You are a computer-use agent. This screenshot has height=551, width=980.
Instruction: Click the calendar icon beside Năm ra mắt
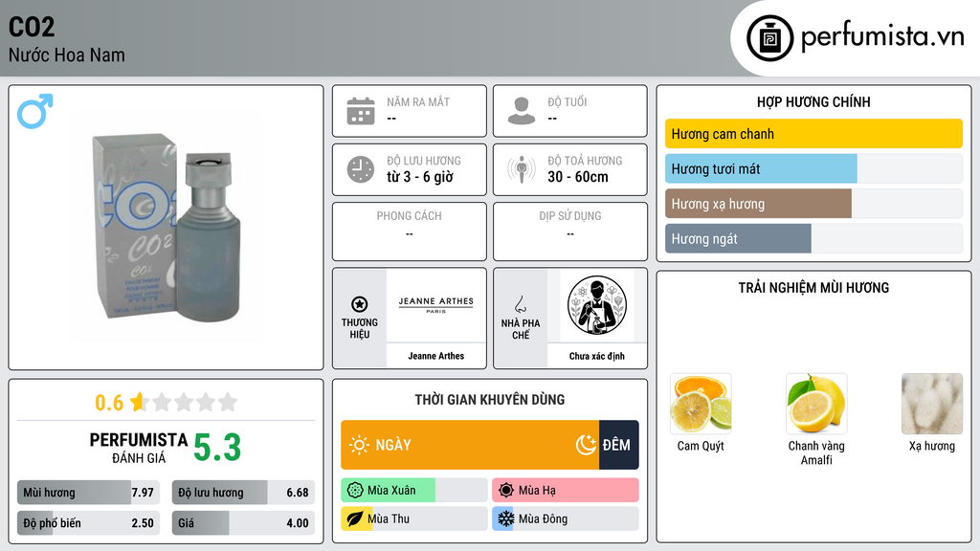[x=361, y=111]
